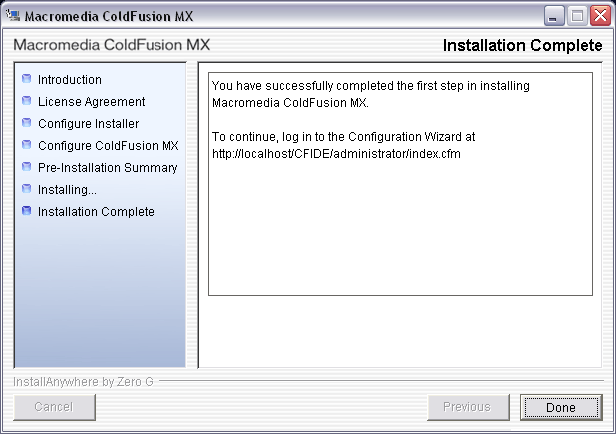Click the bullet icon beside Installing...

(x=27, y=189)
